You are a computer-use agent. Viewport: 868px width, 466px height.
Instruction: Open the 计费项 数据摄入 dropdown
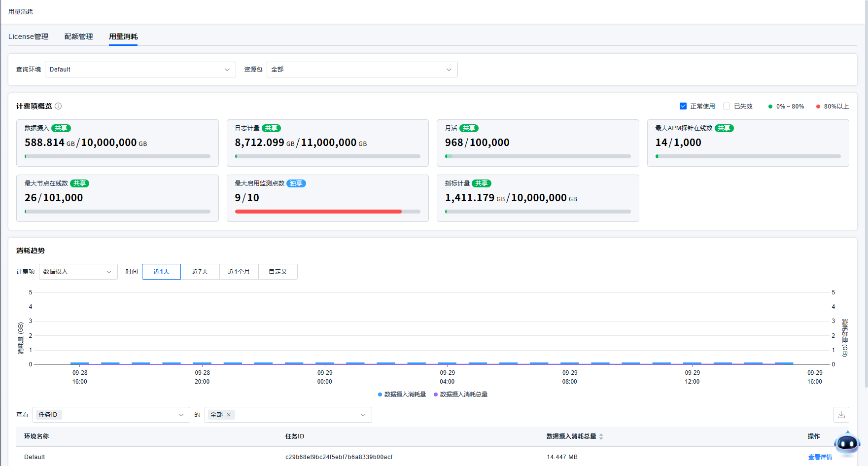(x=78, y=272)
